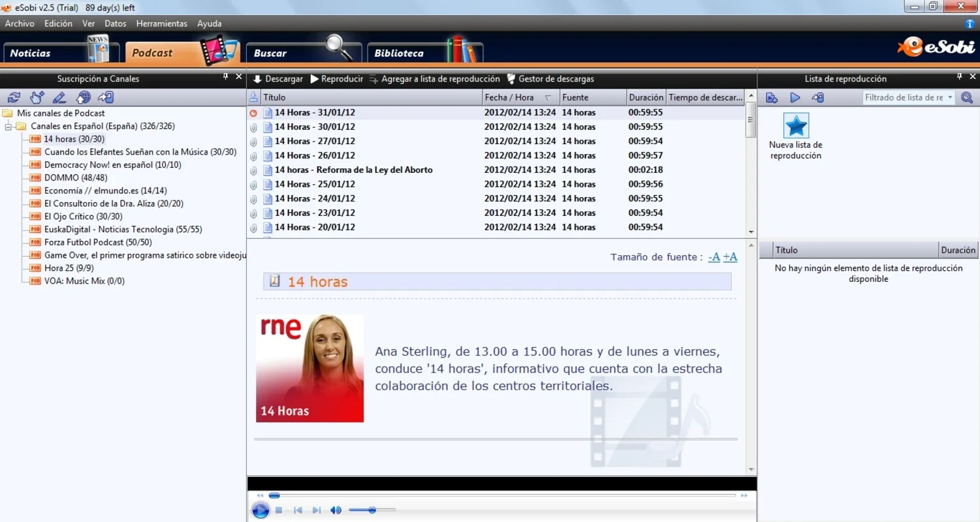Collapse the Canales en Español (España) folder
Screen dimensions: 980x522
8,126
